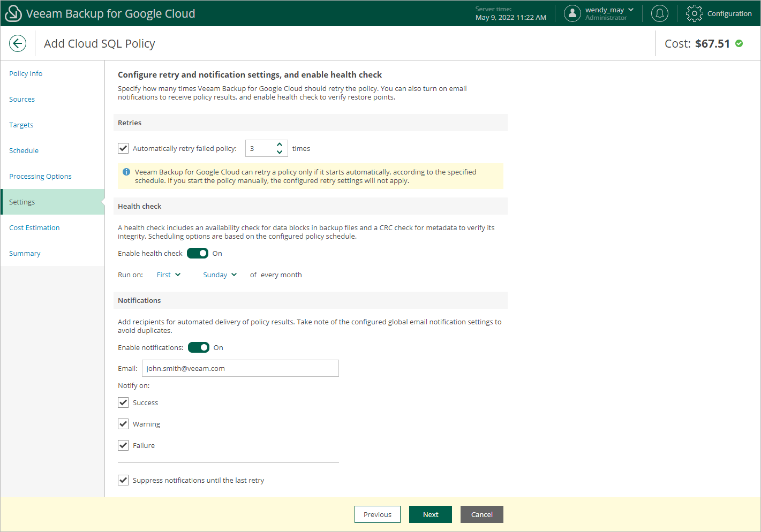Go to Processing Options step
Image resolution: width=761 pixels, height=532 pixels.
point(52,176)
